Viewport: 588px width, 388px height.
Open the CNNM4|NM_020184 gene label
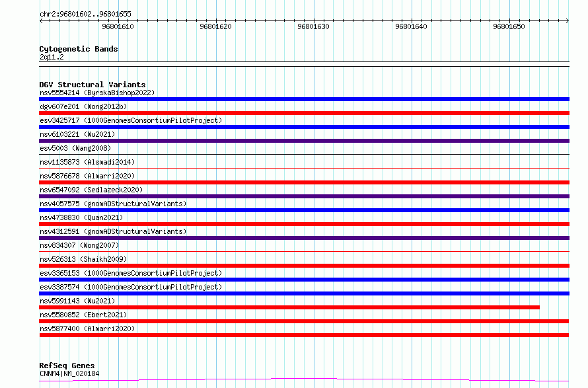click(x=69, y=373)
